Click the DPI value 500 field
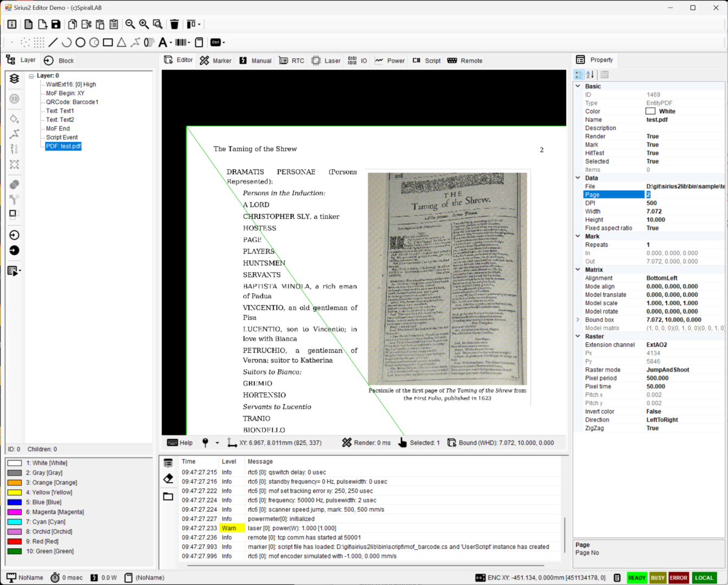This screenshot has height=585, width=728. click(x=685, y=203)
